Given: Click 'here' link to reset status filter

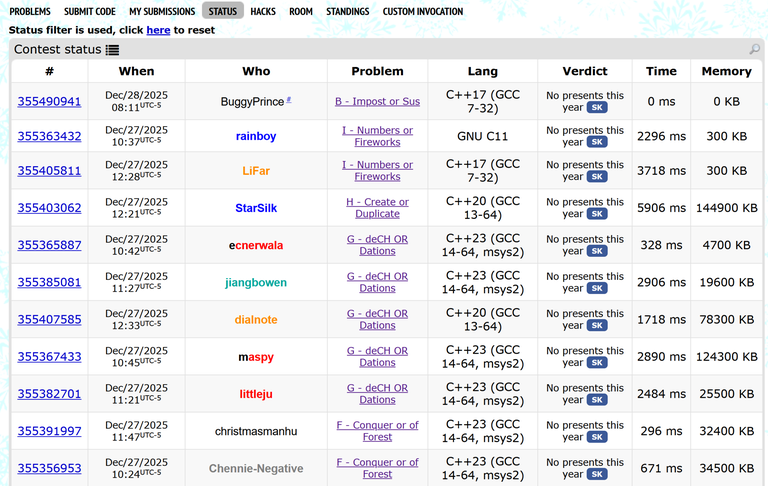Looking at the screenshot, I should click(x=158, y=30).
